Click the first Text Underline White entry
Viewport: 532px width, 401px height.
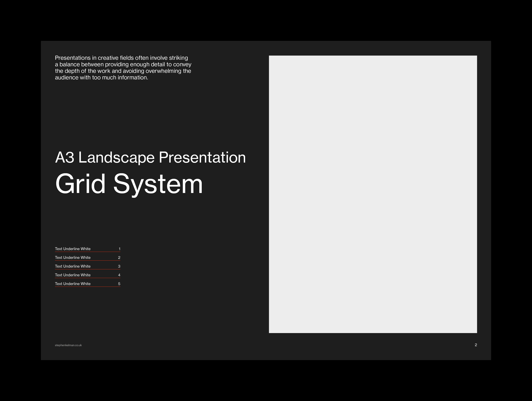click(x=73, y=249)
